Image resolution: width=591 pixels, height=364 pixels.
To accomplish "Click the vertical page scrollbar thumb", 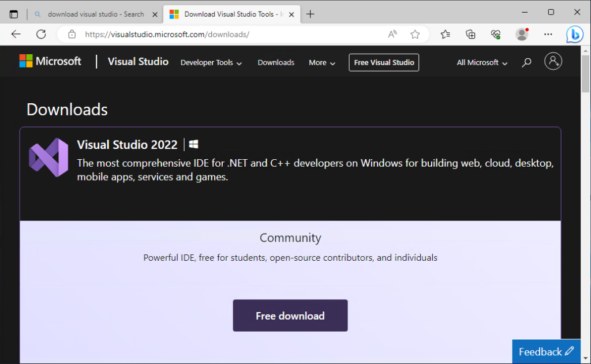I will click(585, 73).
